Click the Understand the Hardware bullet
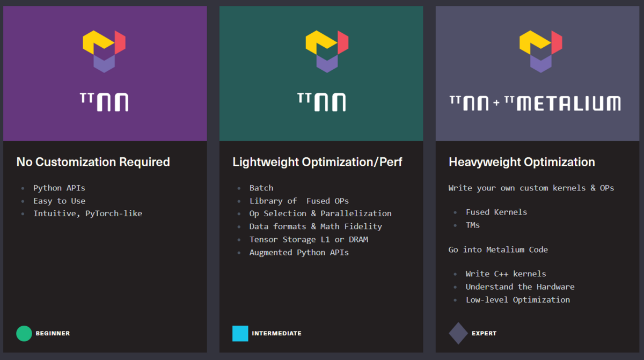Viewport: 644px width, 360px height. [520, 286]
